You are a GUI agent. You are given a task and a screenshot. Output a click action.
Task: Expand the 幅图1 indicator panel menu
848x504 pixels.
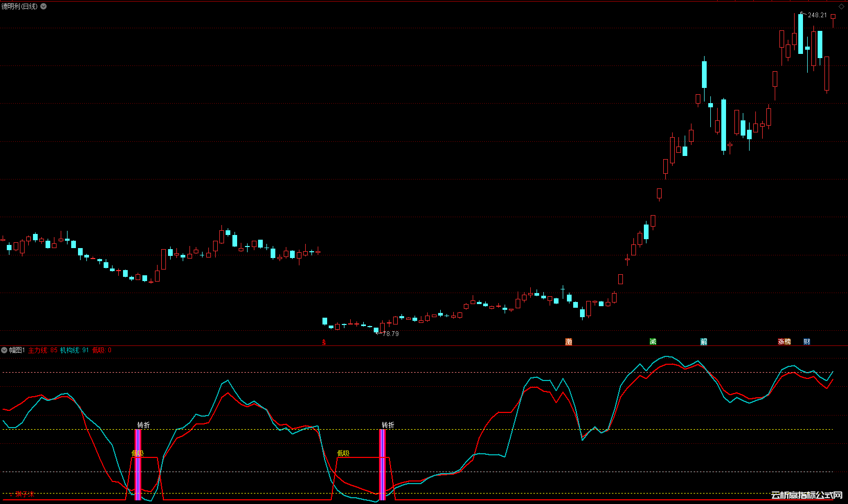pos(4,350)
